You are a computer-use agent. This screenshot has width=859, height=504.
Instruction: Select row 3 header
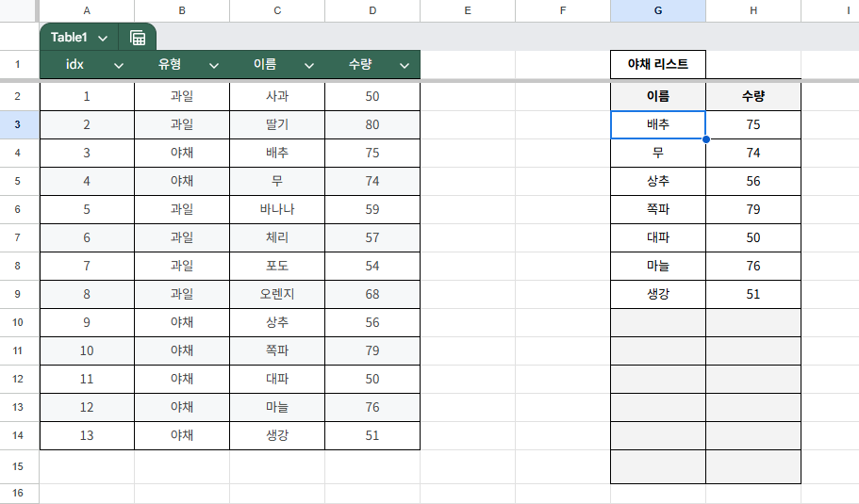[x=18, y=124]
